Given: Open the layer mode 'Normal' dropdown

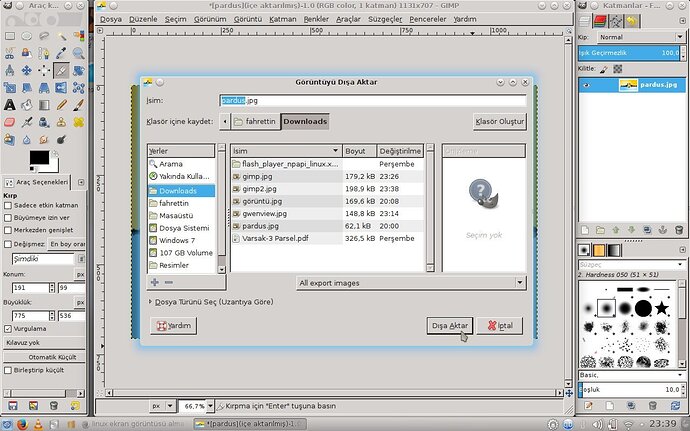Looking at the screenshot, I should pos(641,37).
